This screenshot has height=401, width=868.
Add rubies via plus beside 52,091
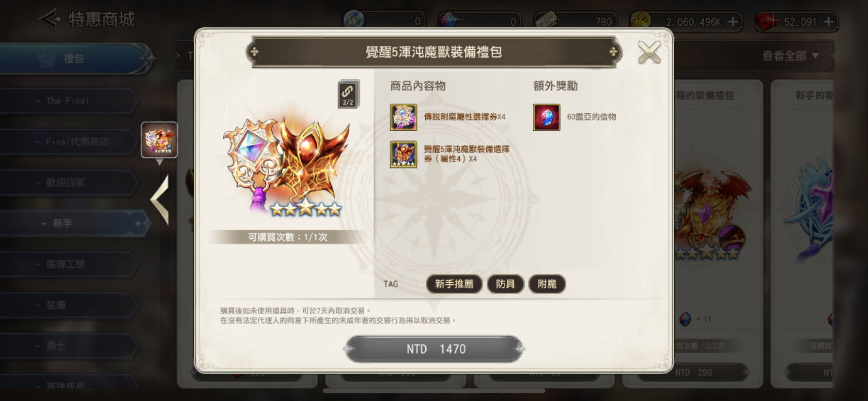(828, 22)
